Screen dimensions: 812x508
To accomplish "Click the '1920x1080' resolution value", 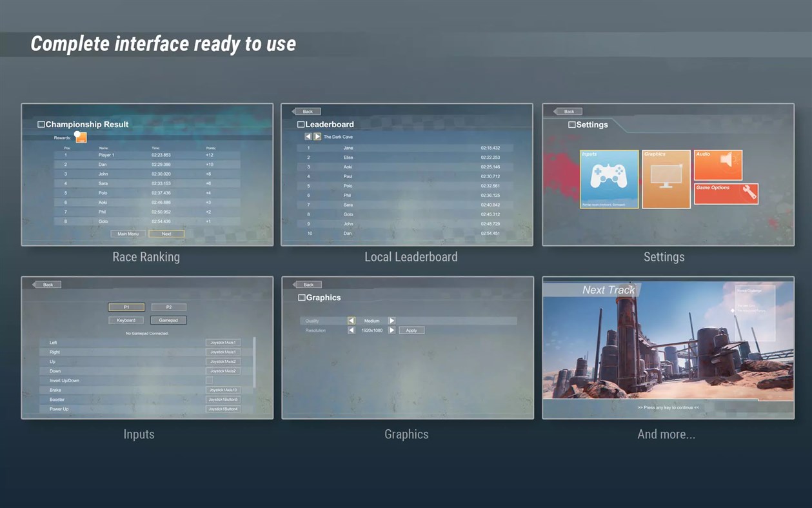I will coord(372,330).
